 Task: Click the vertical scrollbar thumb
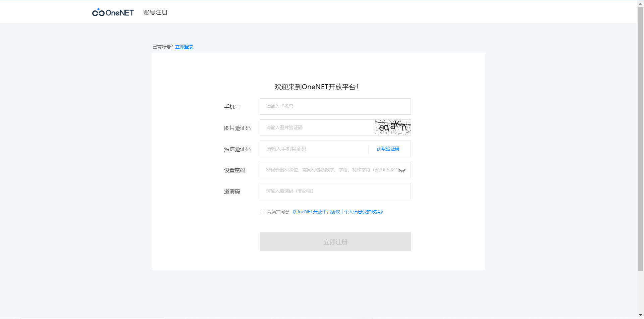(640, 139)
